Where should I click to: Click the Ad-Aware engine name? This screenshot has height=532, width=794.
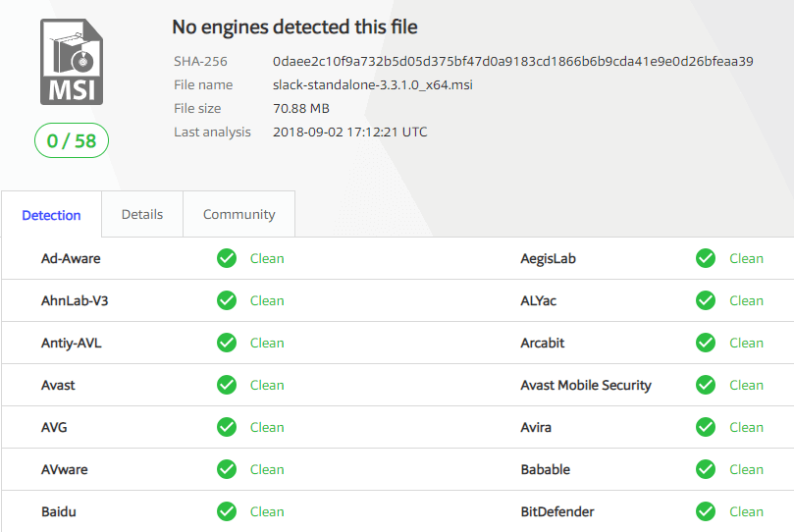point(71,258)
